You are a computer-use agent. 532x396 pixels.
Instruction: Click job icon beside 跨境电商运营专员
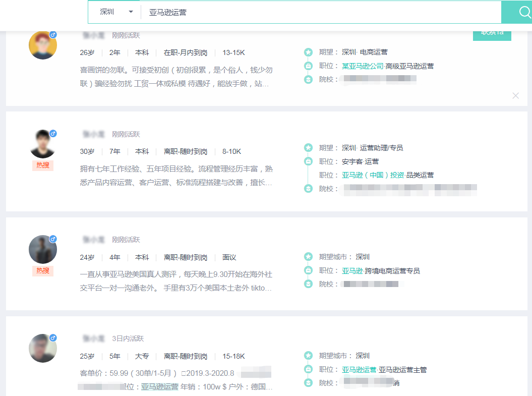[308, 270]
